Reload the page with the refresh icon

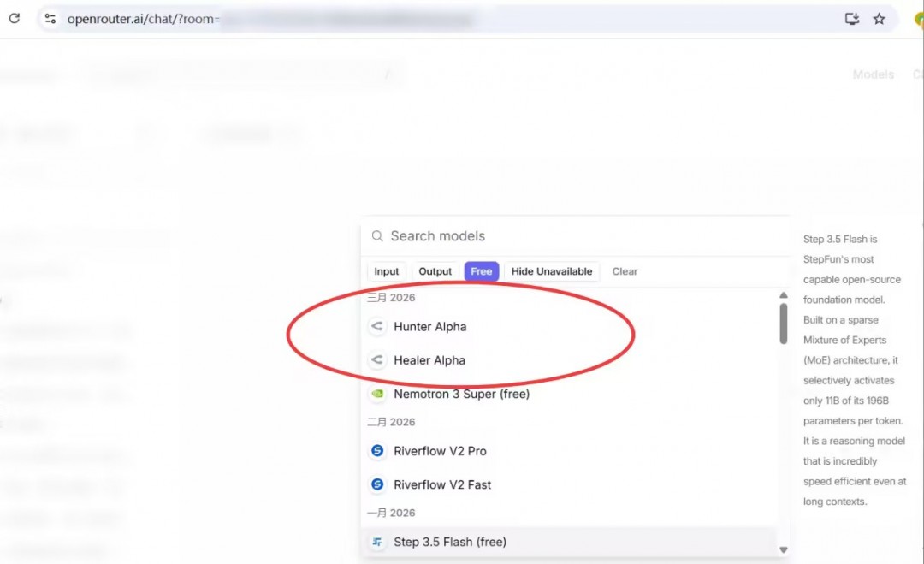[x=15, y=18]
